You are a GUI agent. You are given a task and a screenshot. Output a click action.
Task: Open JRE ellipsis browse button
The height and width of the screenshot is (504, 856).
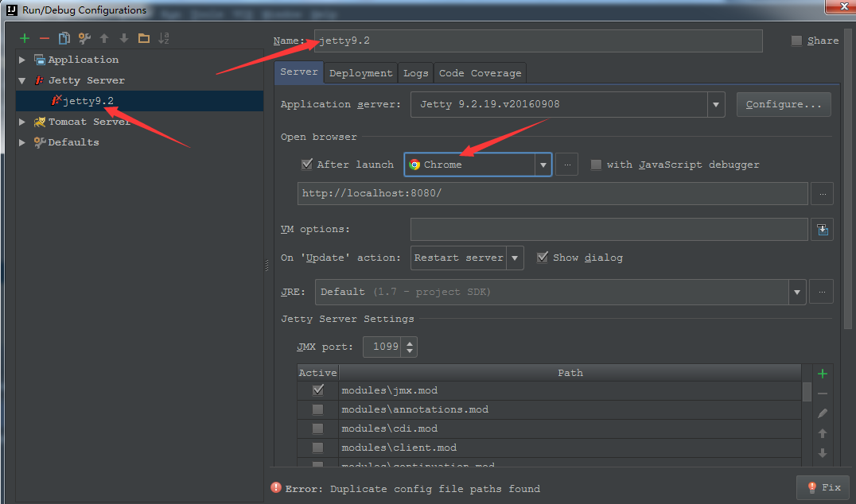coord(821,293)
